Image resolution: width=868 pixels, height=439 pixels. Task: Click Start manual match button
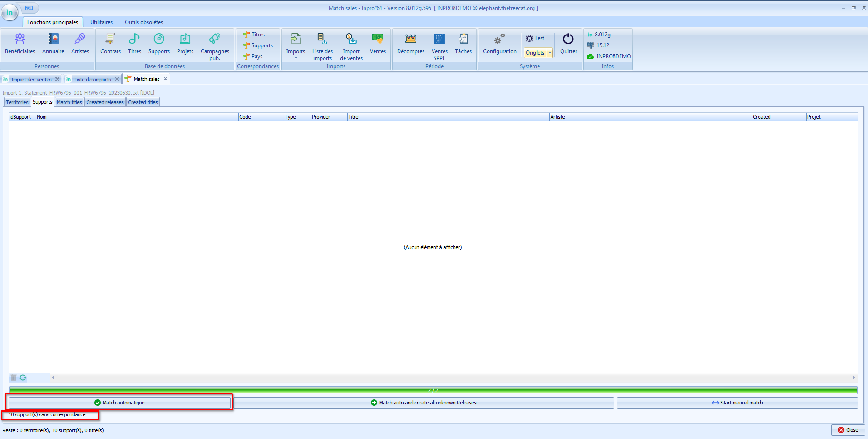coord(737,403)
